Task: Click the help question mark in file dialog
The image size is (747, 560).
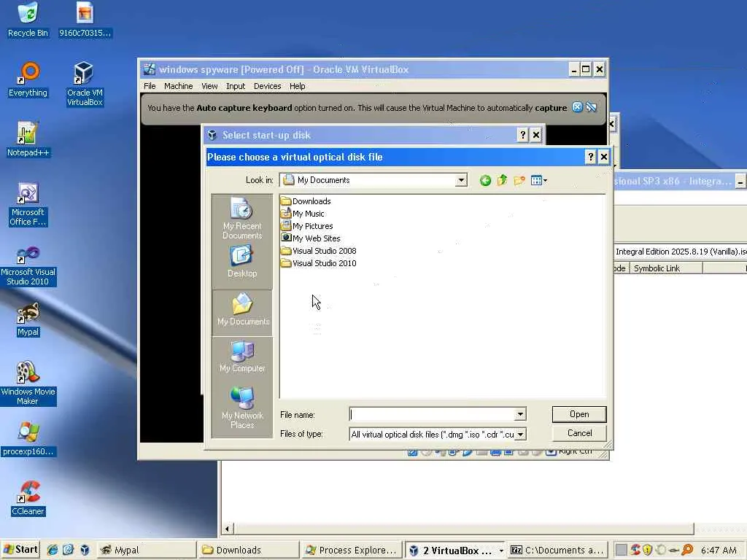Action: tap(590, 157)
